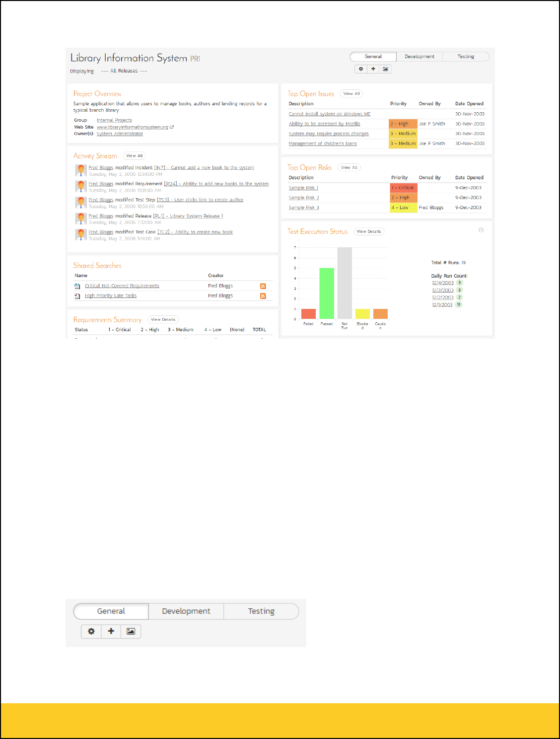Open the Sample Risk 3 link

[x=304, y=208]
